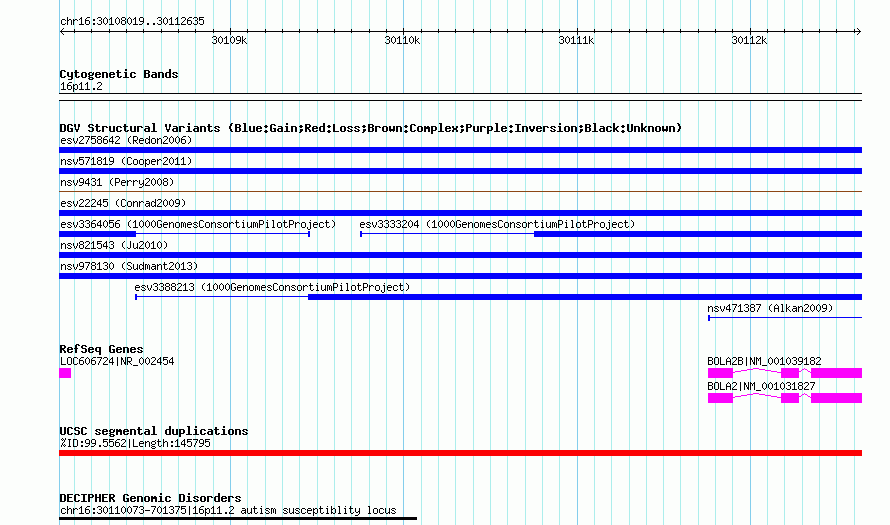Open variant nsv471387 (Alkan2009) label
The width and height of the screenshot is (890, 525).
click(770, 308)
